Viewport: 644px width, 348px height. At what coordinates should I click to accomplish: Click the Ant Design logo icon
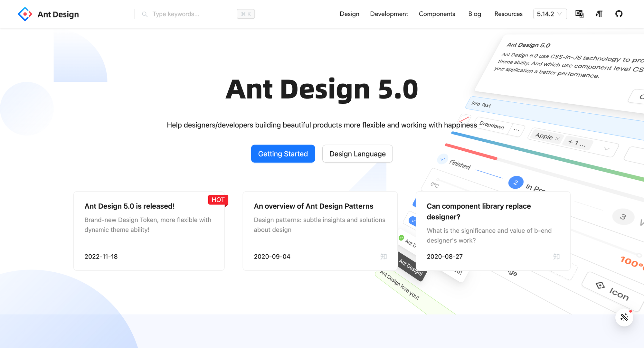(x=25, y=14)
